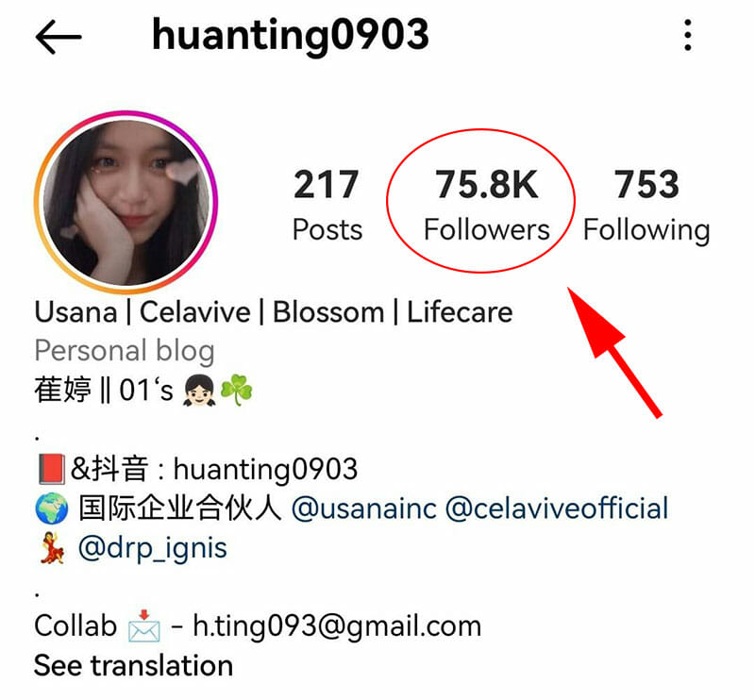Image resolution: width=755 pixels, height=700 pixels.
Task: Tap the Personal blog category label
Action: 125,351
